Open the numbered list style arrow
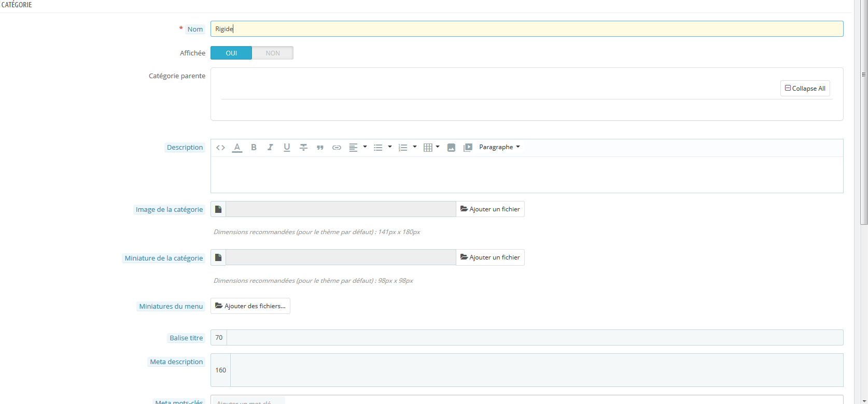 [x=415, y=147]
